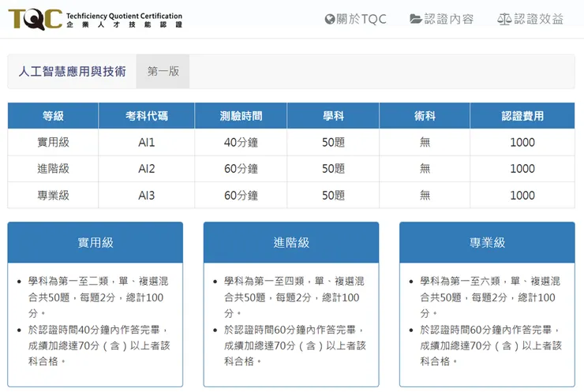This screenshot has width=584, height=392.
Task: Click 無 in the 進階級 row
Action: click(425, 169)
